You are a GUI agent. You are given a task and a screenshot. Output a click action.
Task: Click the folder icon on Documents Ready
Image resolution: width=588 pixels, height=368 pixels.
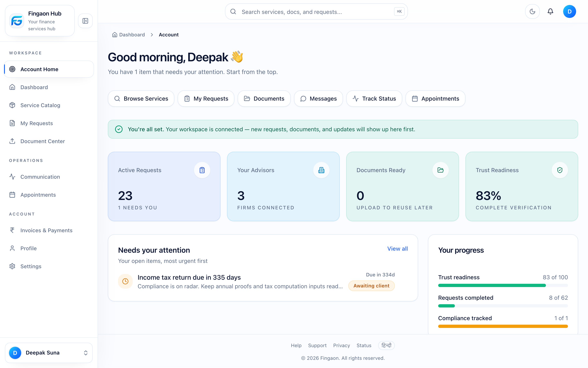tap(440, 170)
